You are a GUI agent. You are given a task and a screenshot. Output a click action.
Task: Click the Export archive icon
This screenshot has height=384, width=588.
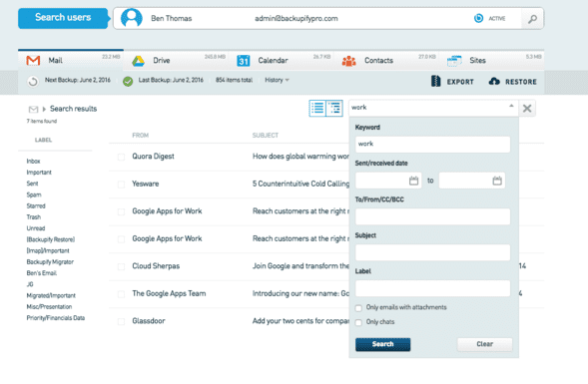coord(435,81)
